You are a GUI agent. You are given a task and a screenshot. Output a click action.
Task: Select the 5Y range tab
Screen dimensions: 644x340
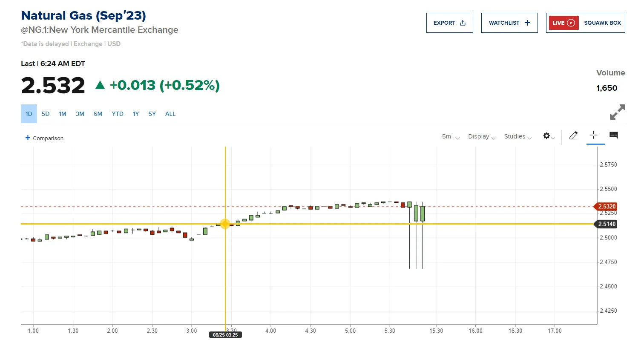click(152, 114)
